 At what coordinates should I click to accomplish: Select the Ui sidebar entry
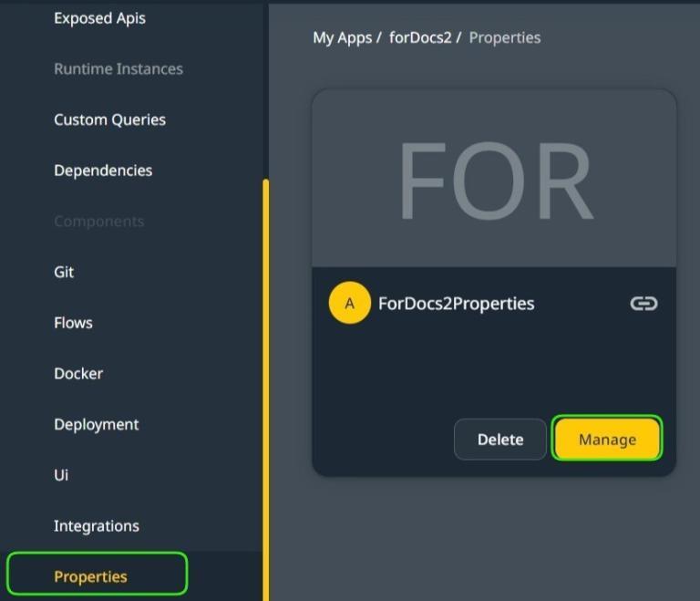[x=61, y=475]
